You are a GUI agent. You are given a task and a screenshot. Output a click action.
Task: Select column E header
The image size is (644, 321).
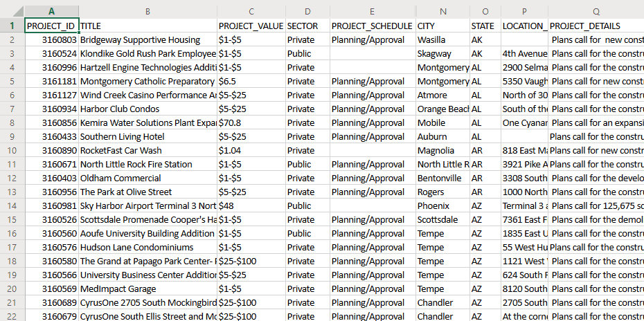[373, 12]
